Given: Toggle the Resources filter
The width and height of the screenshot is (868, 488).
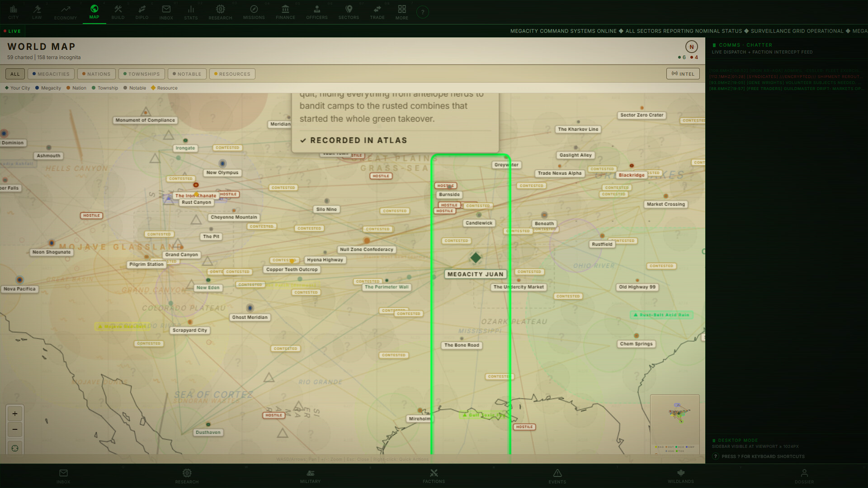Looking at the screenshot, I should click(x=232, y=74).
